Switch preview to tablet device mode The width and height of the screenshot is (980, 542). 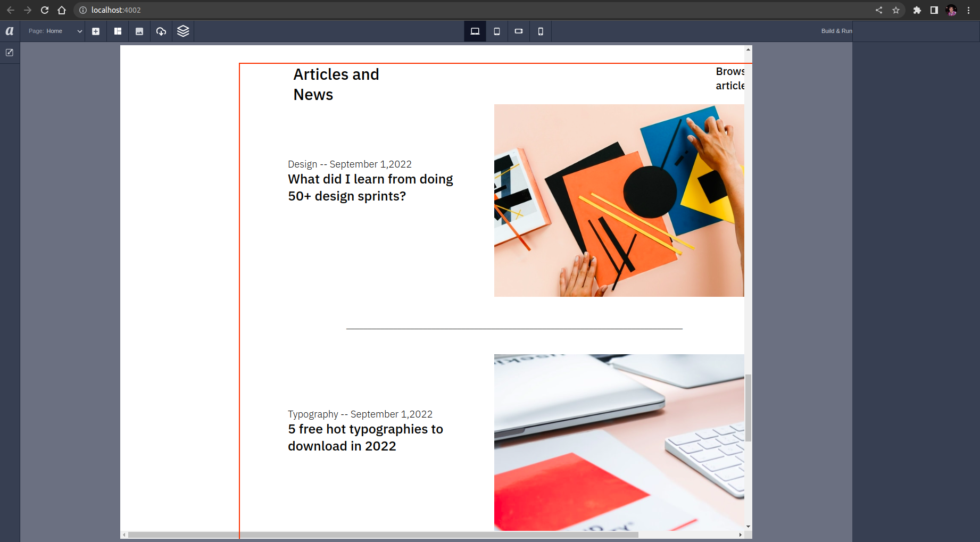pos(497,31)
